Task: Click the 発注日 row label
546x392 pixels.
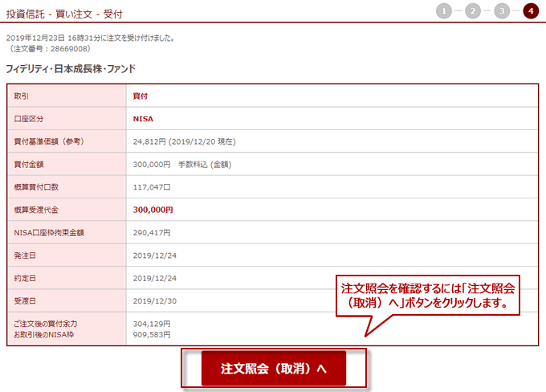Action: (25, 255)
